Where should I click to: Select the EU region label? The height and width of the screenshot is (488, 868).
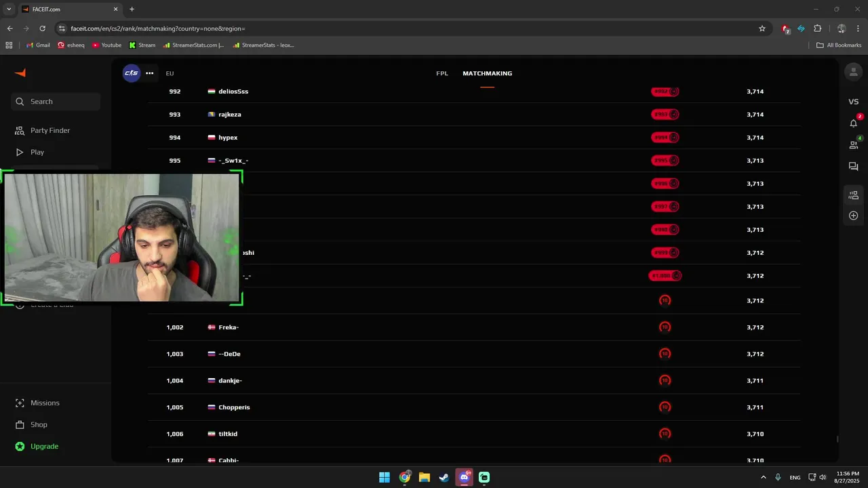click(x=170, y=73)
